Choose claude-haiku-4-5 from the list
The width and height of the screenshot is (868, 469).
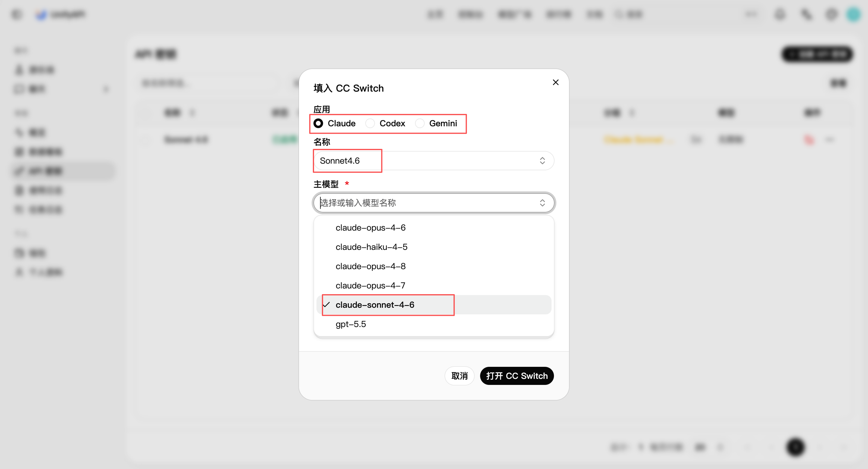[434, 247]
